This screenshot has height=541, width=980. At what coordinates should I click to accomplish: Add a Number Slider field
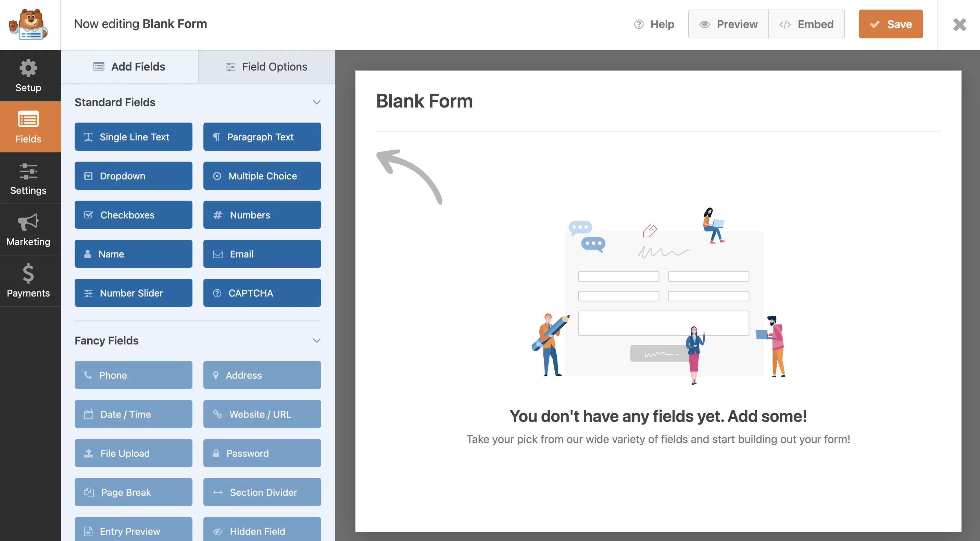[133, 292]
